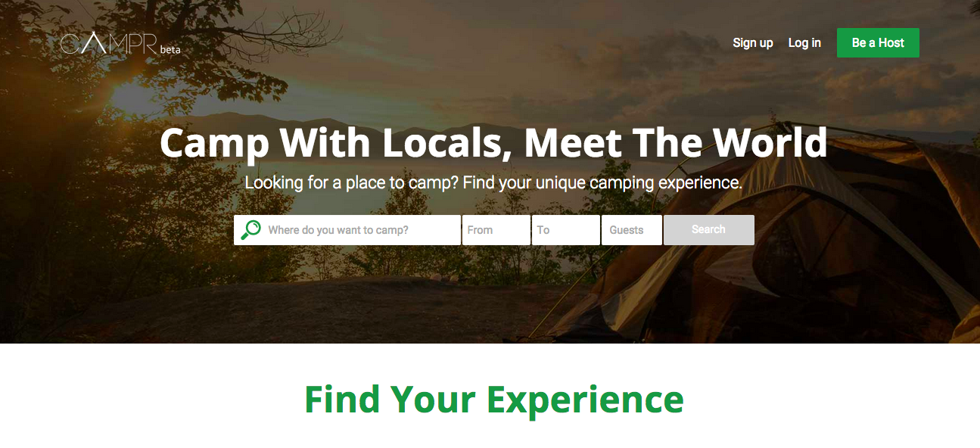Viewport: 980px width, 448px height.
Task: Open the From date field
Action: (496, 230)
